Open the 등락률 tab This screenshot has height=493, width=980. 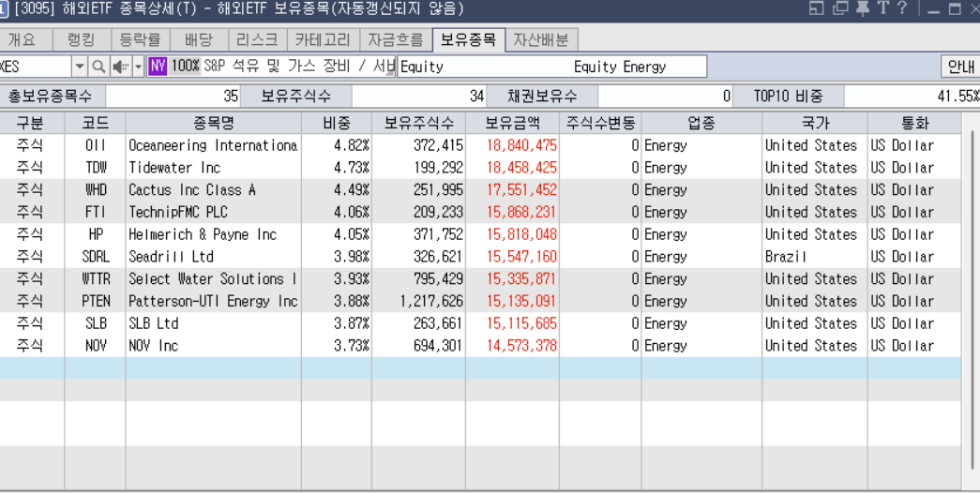tap(140, 40)
